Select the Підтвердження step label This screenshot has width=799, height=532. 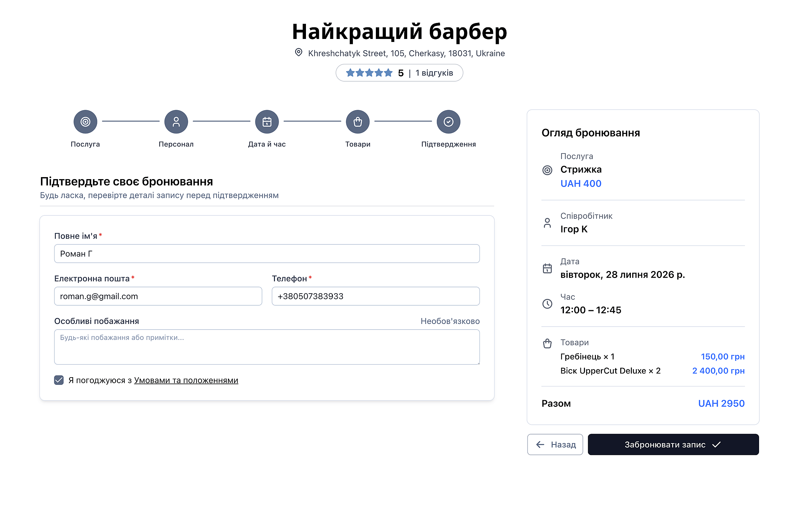pyautogui.click(x=448, y=144)
